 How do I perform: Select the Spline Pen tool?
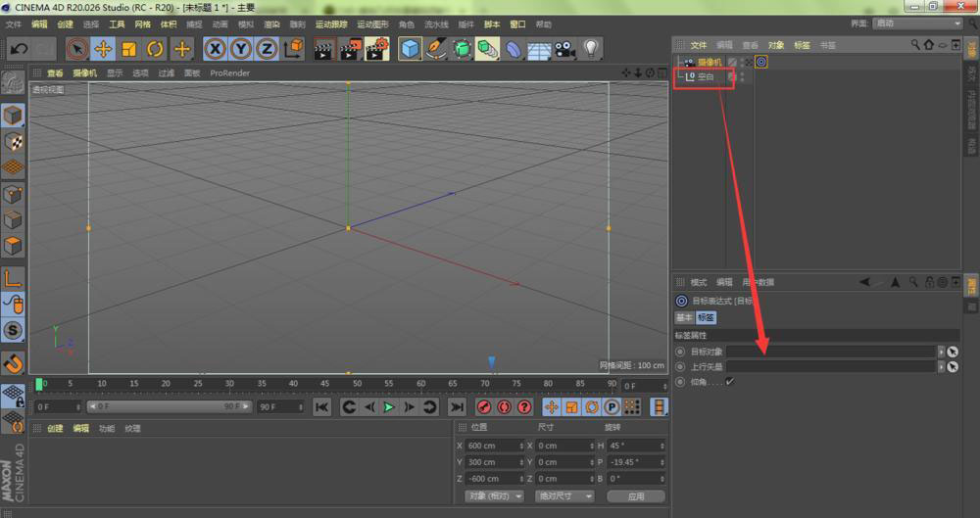(x=436, y=49)
